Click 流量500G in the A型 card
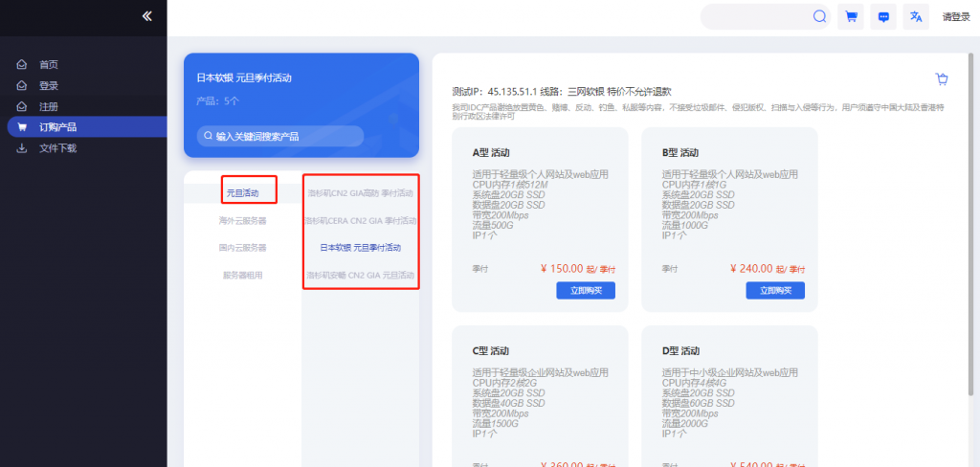The height and width of the screenshot is (467, 980). (493, 225)
